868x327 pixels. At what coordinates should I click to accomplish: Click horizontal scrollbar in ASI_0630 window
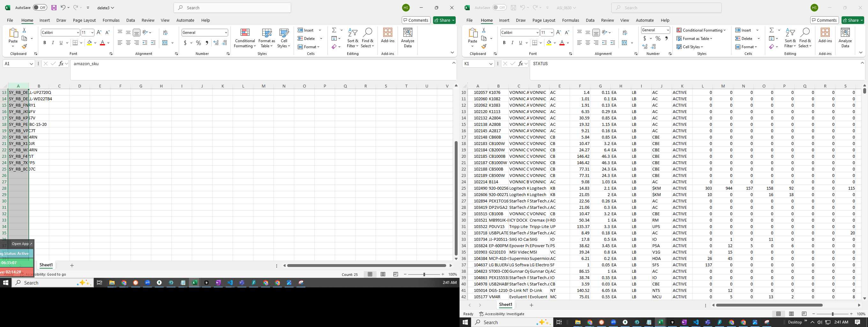[x=769, y=305]
